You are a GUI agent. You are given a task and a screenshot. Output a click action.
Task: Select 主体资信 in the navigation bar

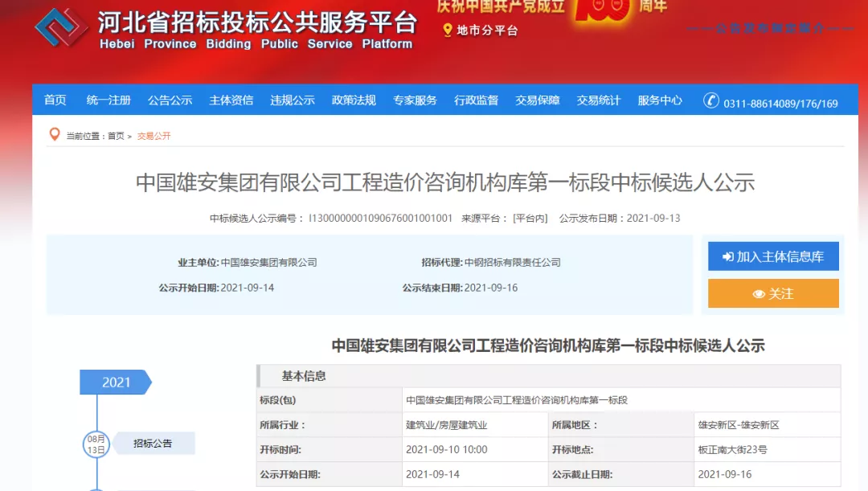coord(231,100)
